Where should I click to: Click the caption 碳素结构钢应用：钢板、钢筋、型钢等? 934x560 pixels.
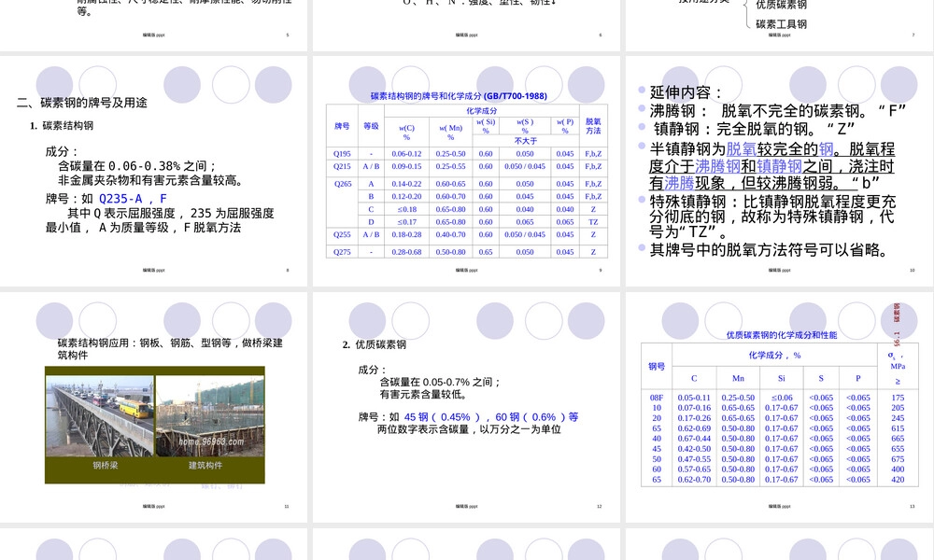pos(170,349)
